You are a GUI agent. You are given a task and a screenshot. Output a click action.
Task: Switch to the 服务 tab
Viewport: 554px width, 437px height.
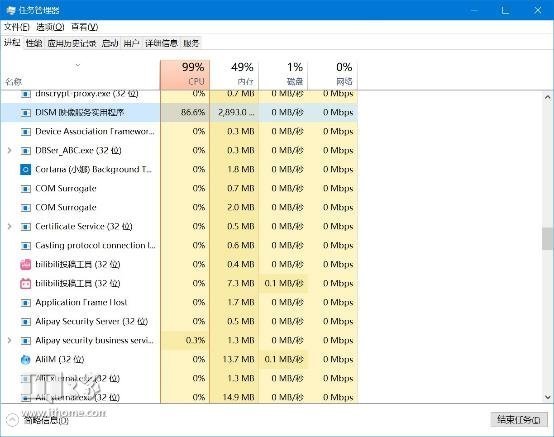click(191, 43)
